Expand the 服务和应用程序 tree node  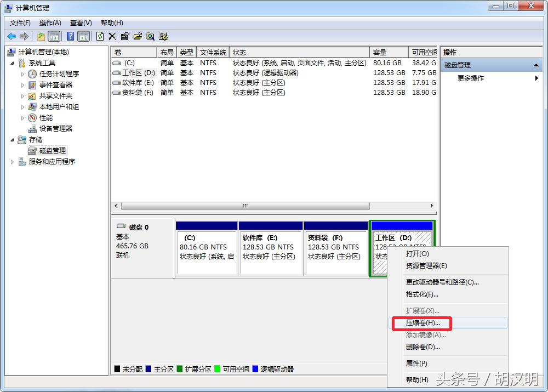point(13,162)
